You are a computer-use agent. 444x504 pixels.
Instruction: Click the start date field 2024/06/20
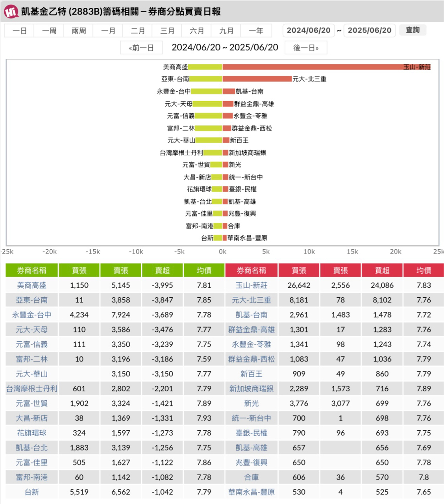coord(309,30)
